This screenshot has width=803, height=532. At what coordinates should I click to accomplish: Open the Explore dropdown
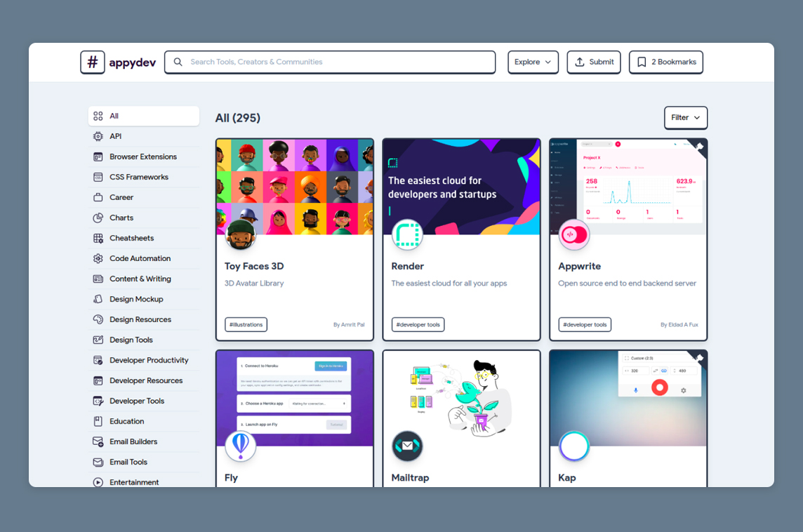click(x=533, y=62)
